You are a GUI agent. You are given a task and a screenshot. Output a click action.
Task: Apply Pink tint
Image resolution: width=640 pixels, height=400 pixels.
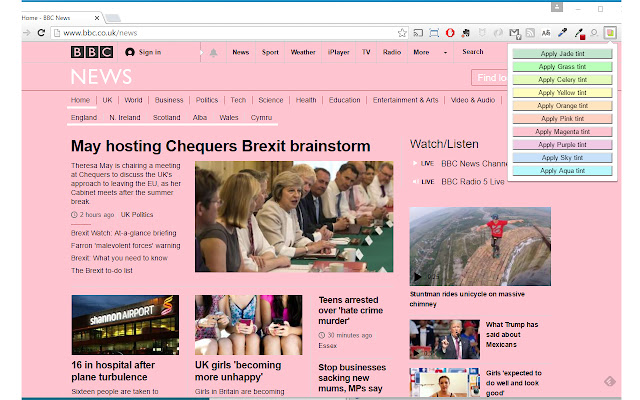point(562,119)
